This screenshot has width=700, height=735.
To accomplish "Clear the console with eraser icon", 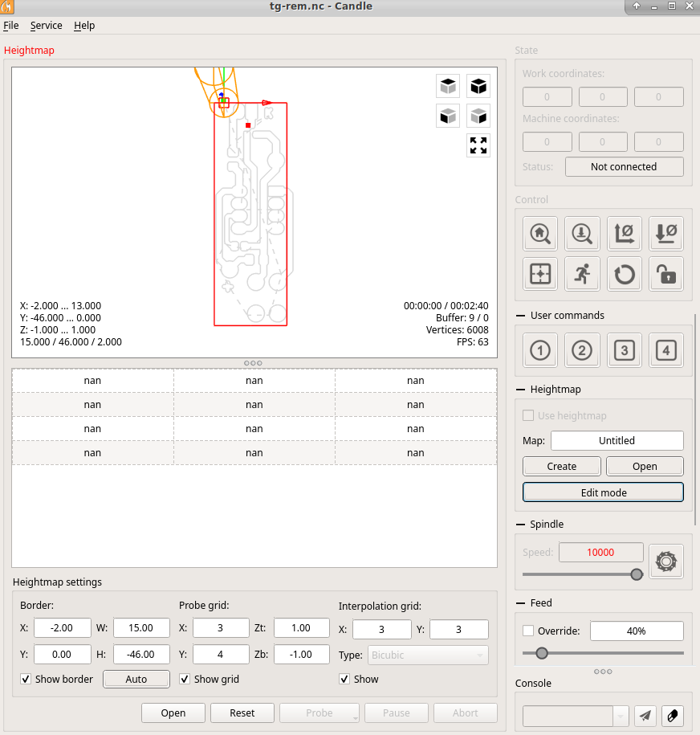I will 673,716.
